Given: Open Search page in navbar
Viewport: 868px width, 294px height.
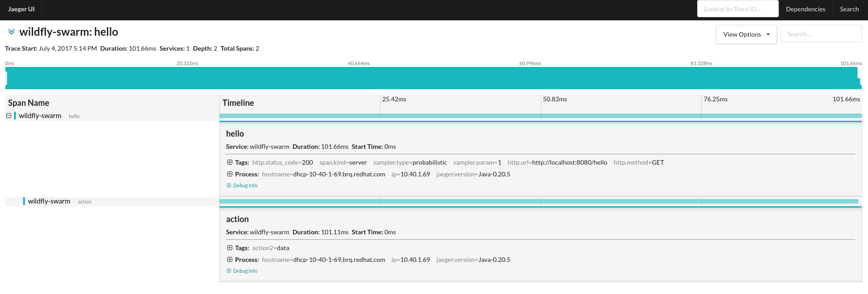Looking at the screenshot, I should point(849,9).
